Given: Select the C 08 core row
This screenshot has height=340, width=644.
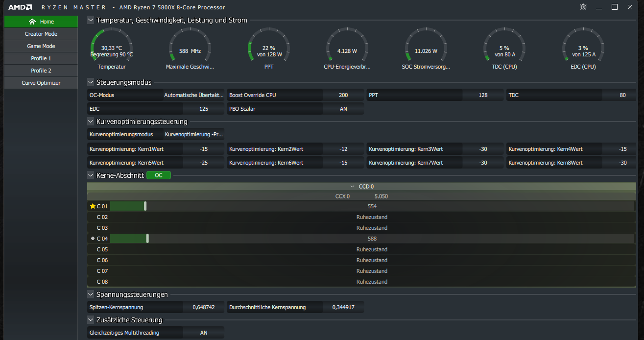Looking at the screenshot, I should click(x=361, y=282).
